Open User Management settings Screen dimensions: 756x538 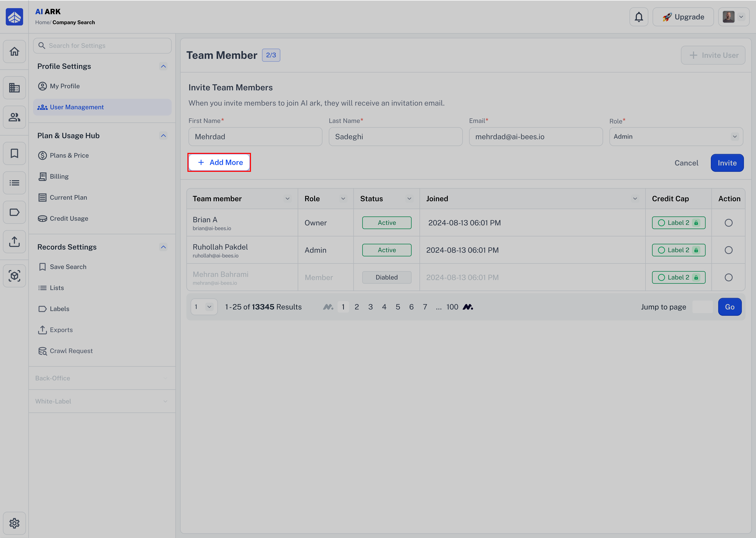(102, 107)
